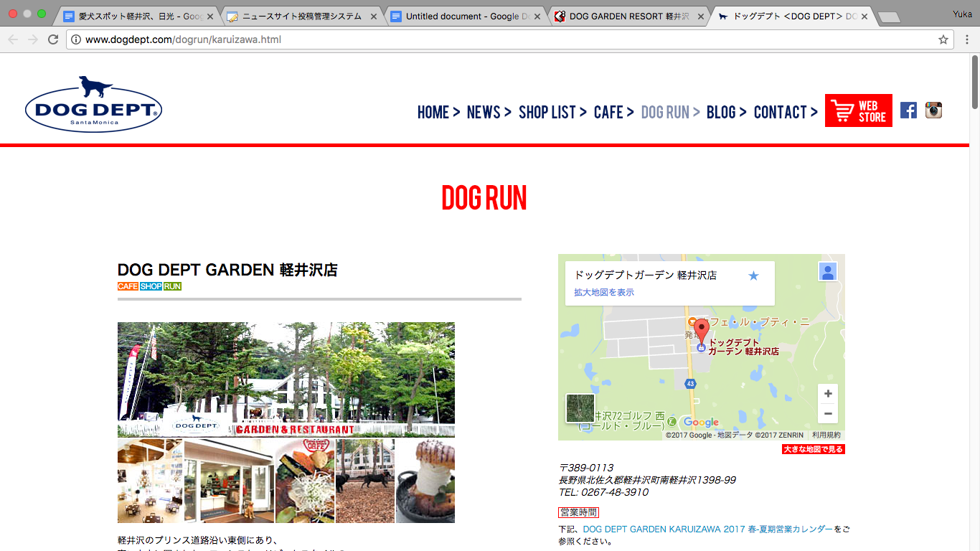The width and height of the screenshot is (980, 551).
Task: Click the 利用規約 link on map
Action: coord(826,435)
